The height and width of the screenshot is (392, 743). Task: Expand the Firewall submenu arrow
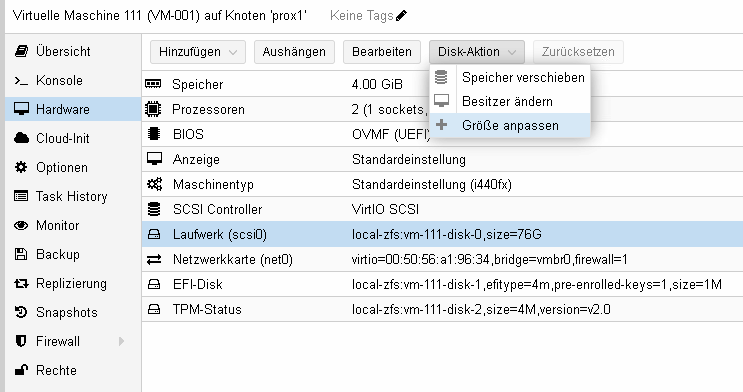pyautogui.click(x=121, y=341)
